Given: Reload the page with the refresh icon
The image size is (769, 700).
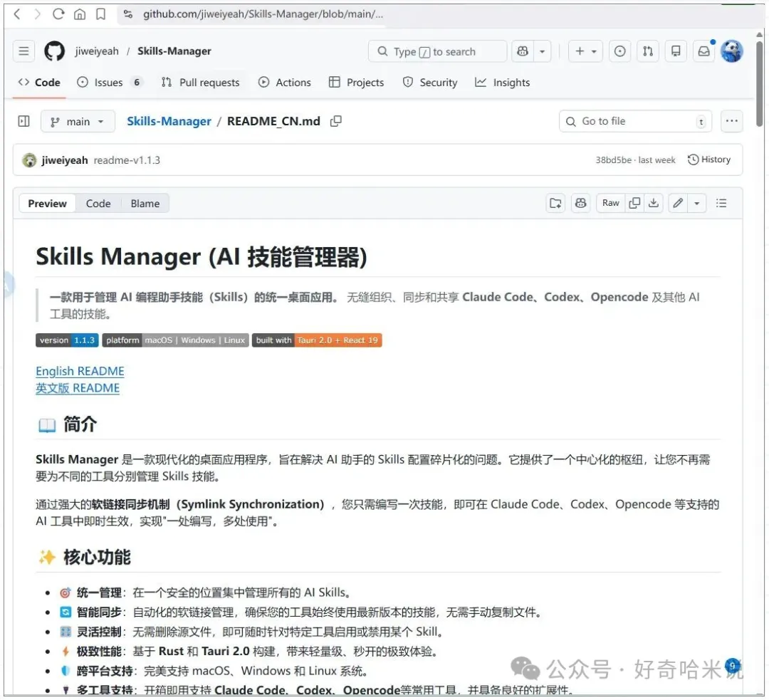Looking at the screenshot, I should click(58, 14).
